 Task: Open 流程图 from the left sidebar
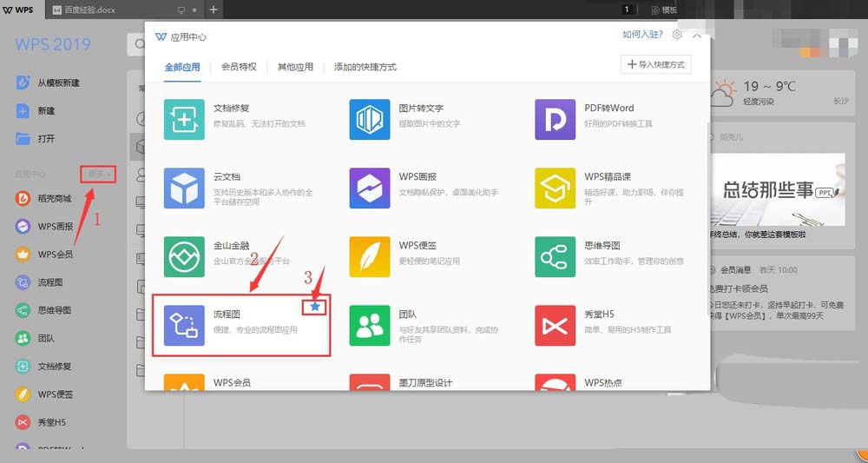tap(39, 282)
